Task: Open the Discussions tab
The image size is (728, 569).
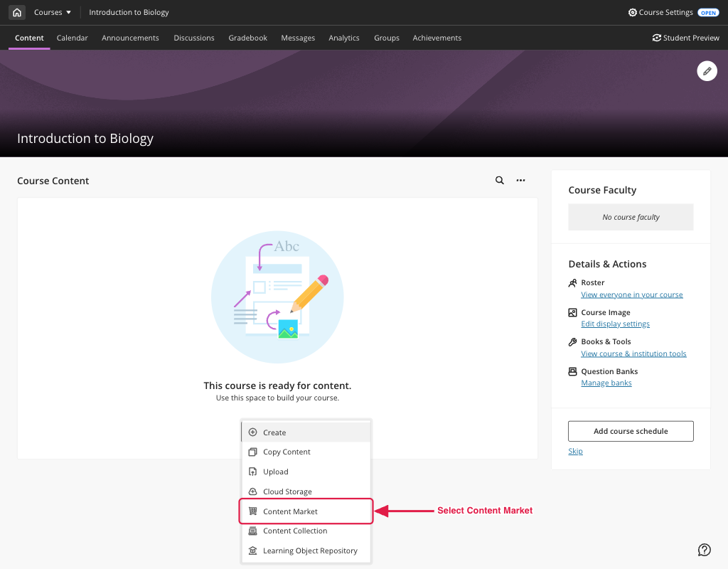Action: click(194, 38)
